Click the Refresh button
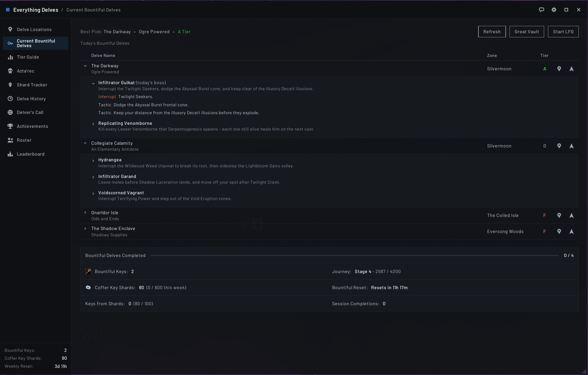The height and width of the screenshot is (375, 588). pos(492,32)
